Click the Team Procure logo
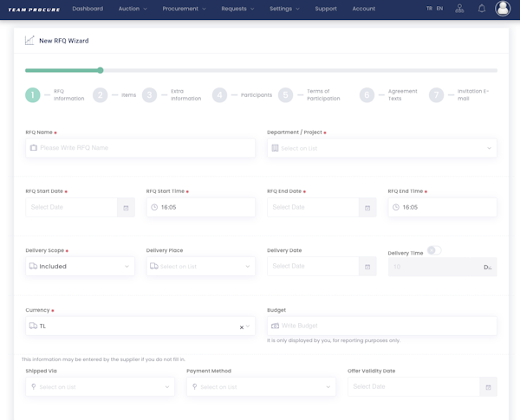The image size is (520, 420). (34, 10)
